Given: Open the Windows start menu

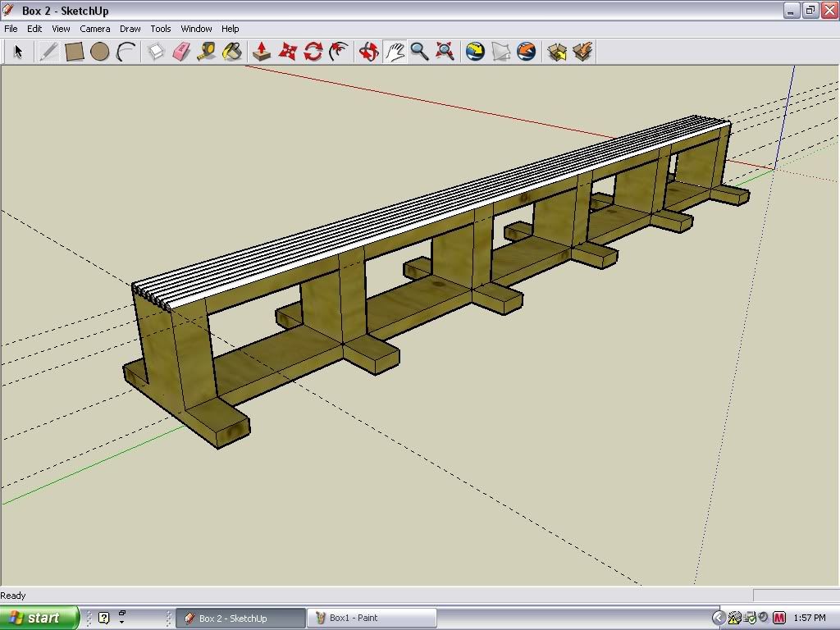Looking at the screenshot, I should pyautogui.click(x=39, y=618).
